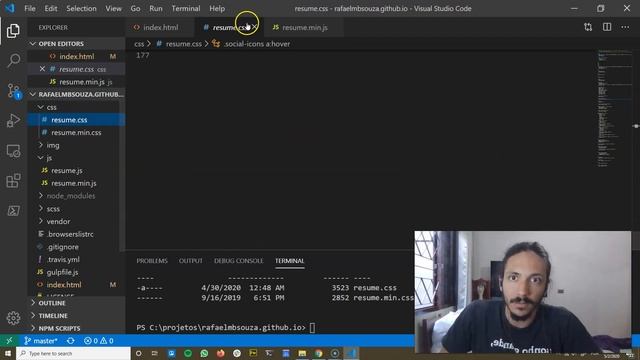Open the Explorer view in activity bar

13,31
